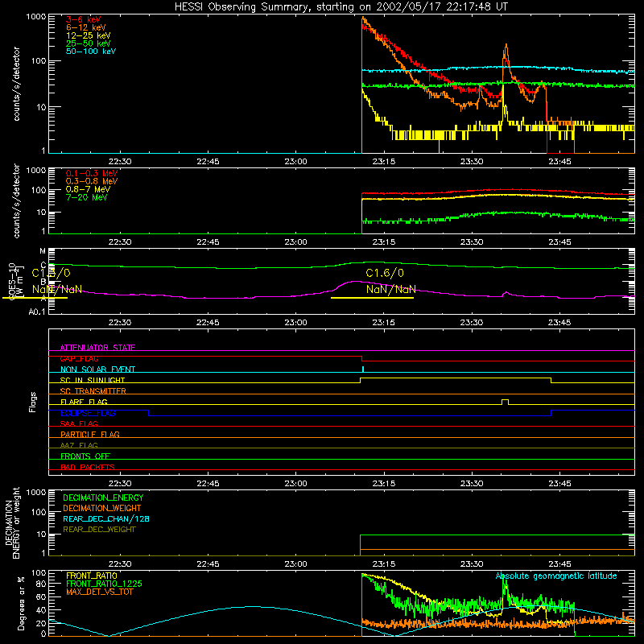
Task: Click the 0.1-0.3 MeV legend entry
Action: (x=92, y=173)
